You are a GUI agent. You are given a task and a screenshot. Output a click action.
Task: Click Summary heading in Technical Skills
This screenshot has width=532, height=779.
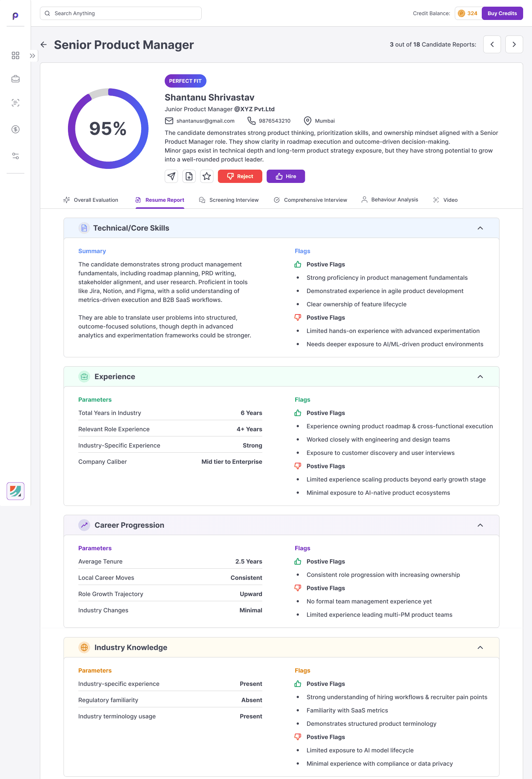coord(92,251)
